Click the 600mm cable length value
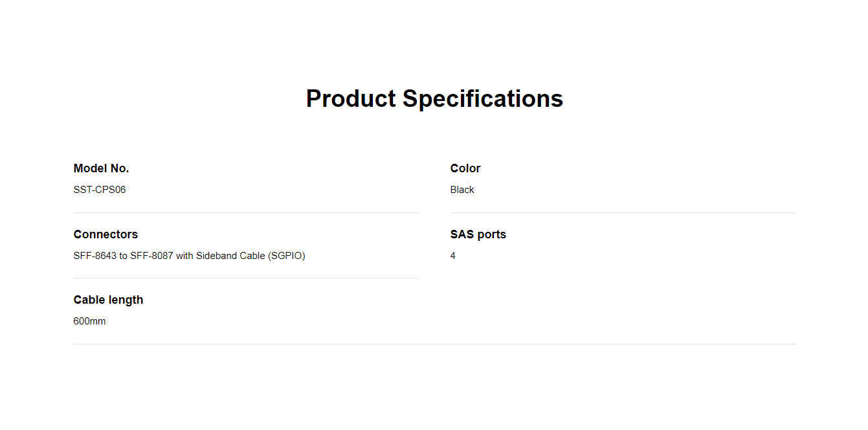This screenshot has height=430, width=868. pyautogui.click(x=89, y=321)
